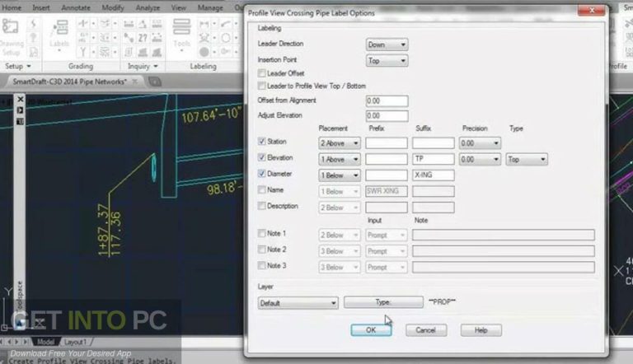Check the Note 1 checkbox
The width and height of the screenshot is (633, 364).
click(x=262, y=235)
